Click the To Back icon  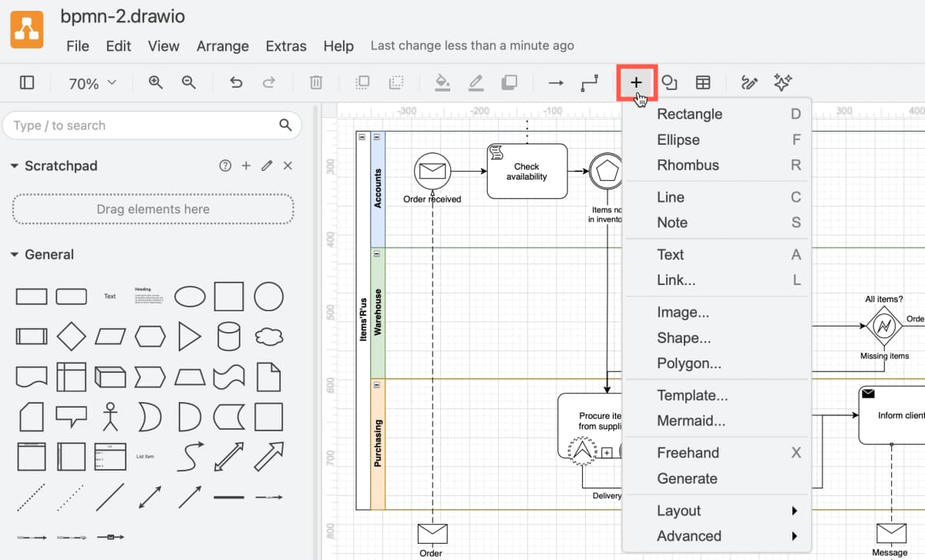pyautogui.click(x=395, y=82)
